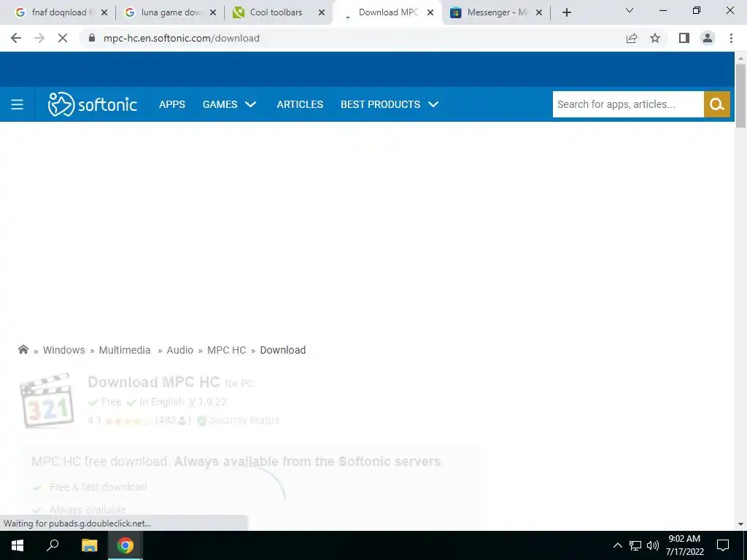The image size is (747, 560).
Task: Click the home icon in breadcrumb
Action: [23, 349]
